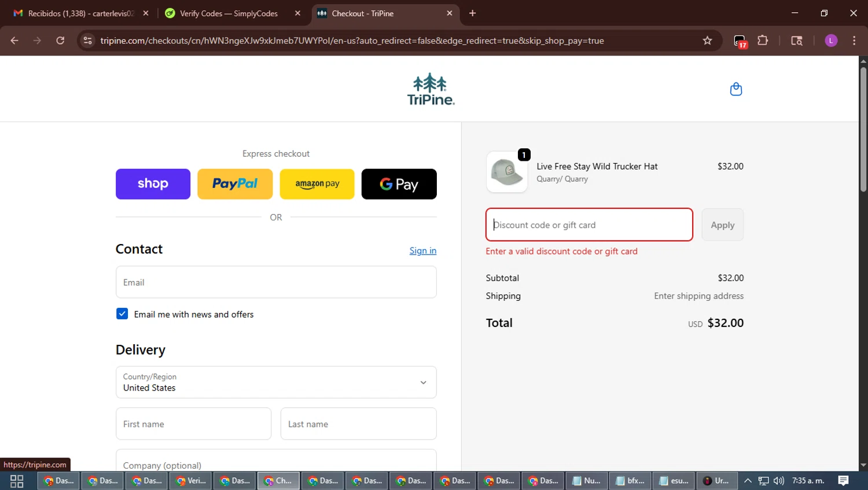Close the Verify Codes SimplyCodes tab
The image size is (868, 490).
(x=297, y=13)
